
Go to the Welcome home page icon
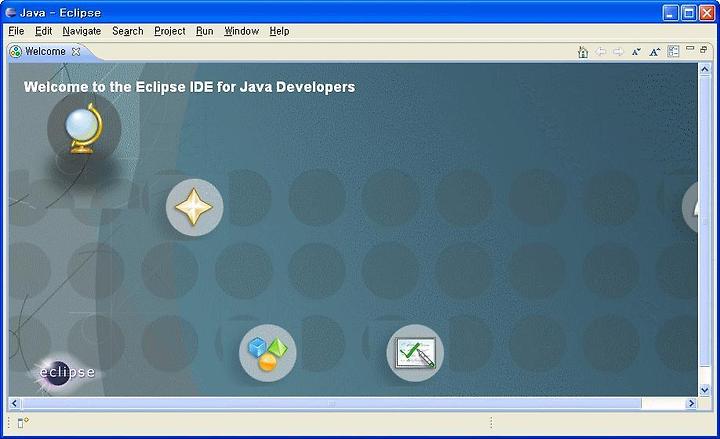(583, 52)
